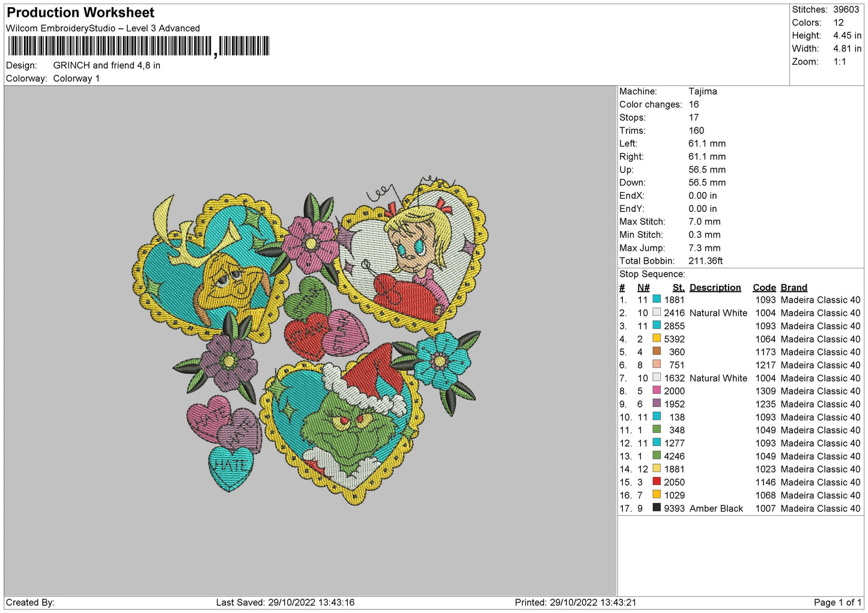Click the Left value 61.1 mm

tap(707, 143)
